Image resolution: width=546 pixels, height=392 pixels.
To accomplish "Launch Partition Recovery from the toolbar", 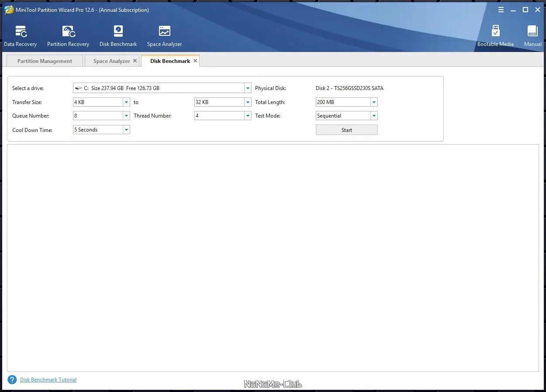I will click(x=68, y=36).
